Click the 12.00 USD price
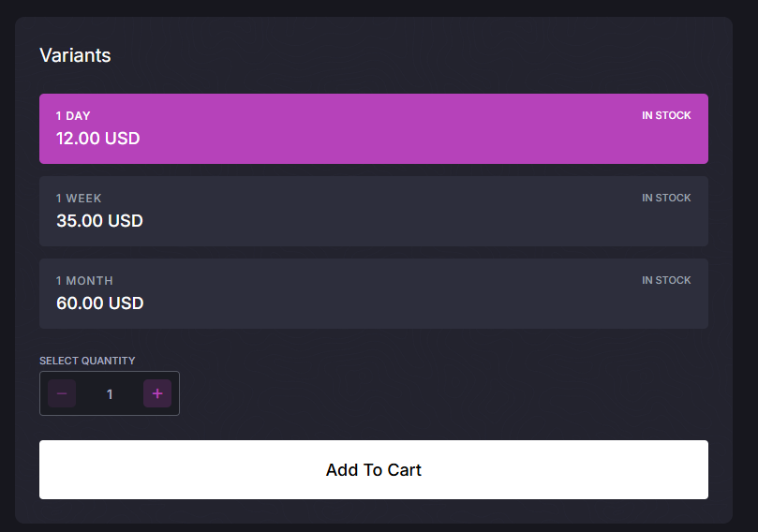 click(x=97, y=139)
